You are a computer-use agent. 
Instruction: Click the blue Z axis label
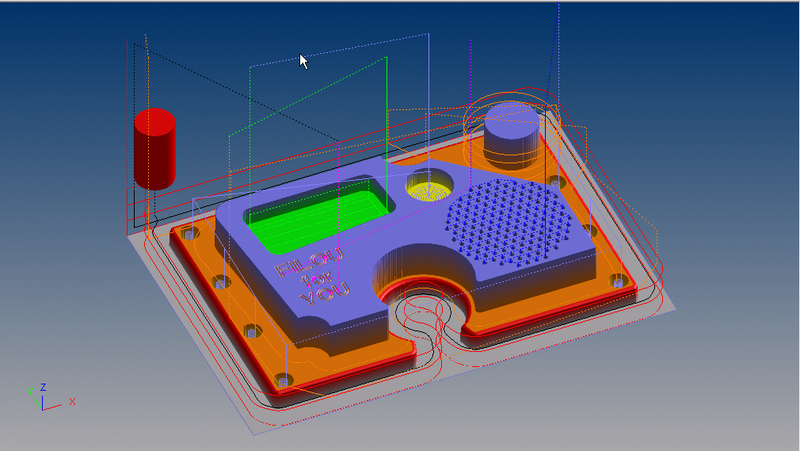pyautogui.click(x=42, y=385)
